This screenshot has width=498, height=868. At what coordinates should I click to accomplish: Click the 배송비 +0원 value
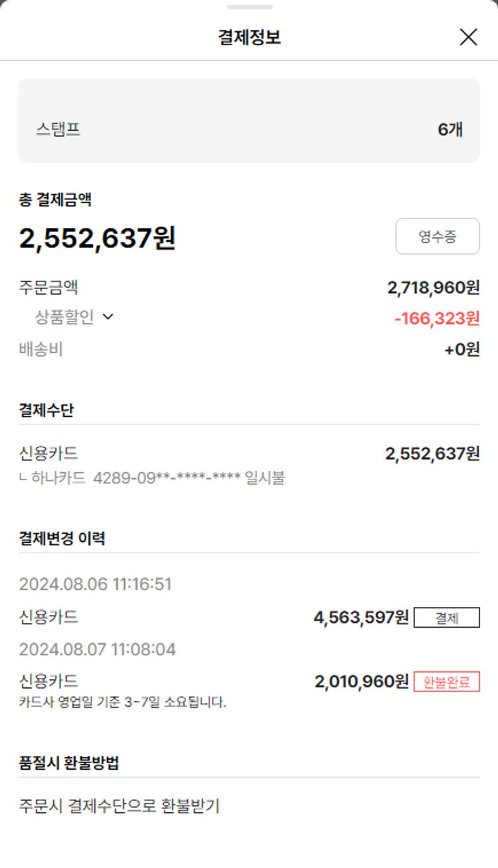(x=461, y=349)
